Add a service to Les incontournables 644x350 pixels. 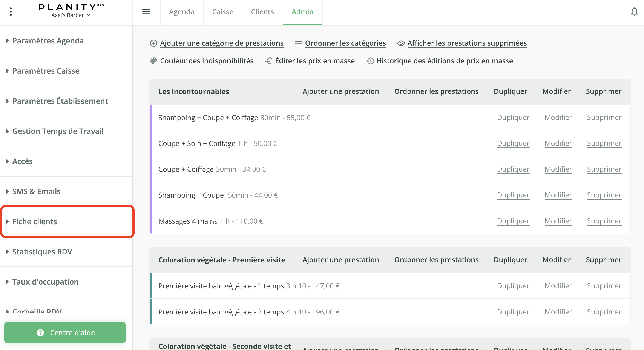[340, 91]
